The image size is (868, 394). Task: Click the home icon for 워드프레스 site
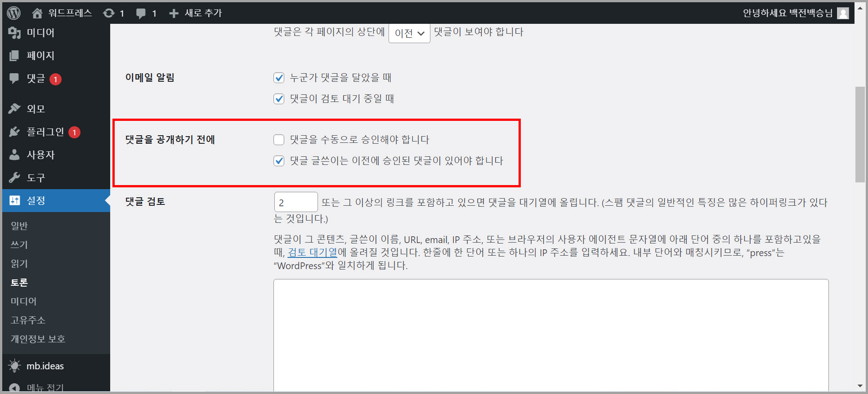37,13
